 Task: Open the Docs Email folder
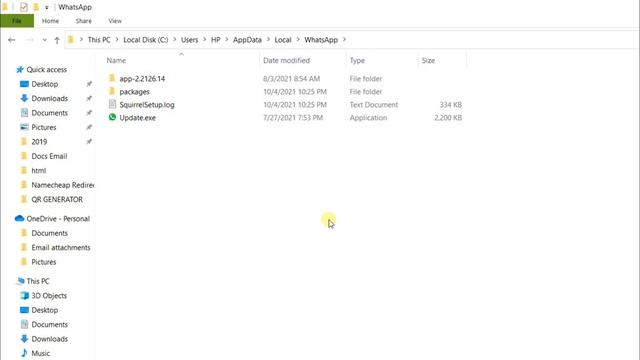tap(49, 156)
